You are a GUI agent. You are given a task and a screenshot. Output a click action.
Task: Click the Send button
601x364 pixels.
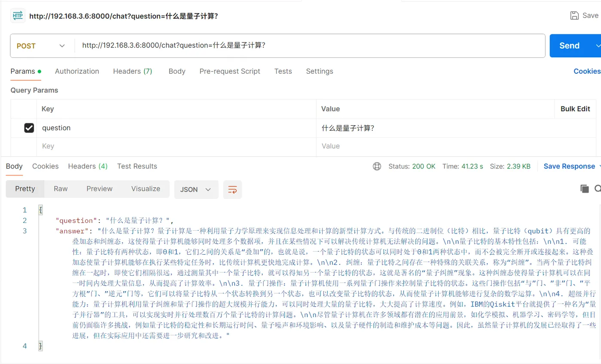pos(570,46)
